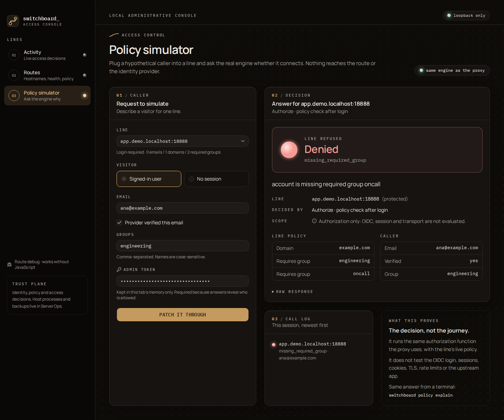Screen dimensions: 504x420
Task: Focus the Email field ana@example.com
Action: (x=183, y=208)
